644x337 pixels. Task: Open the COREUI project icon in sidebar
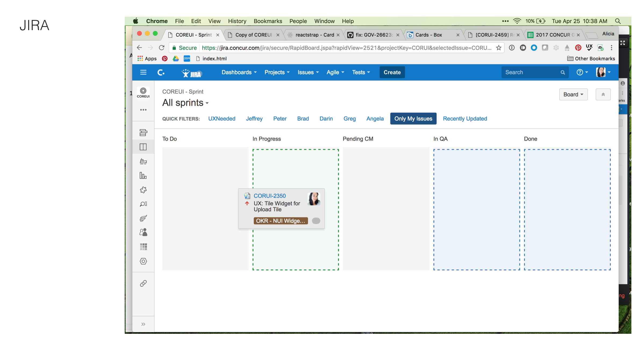click(143, 93)
